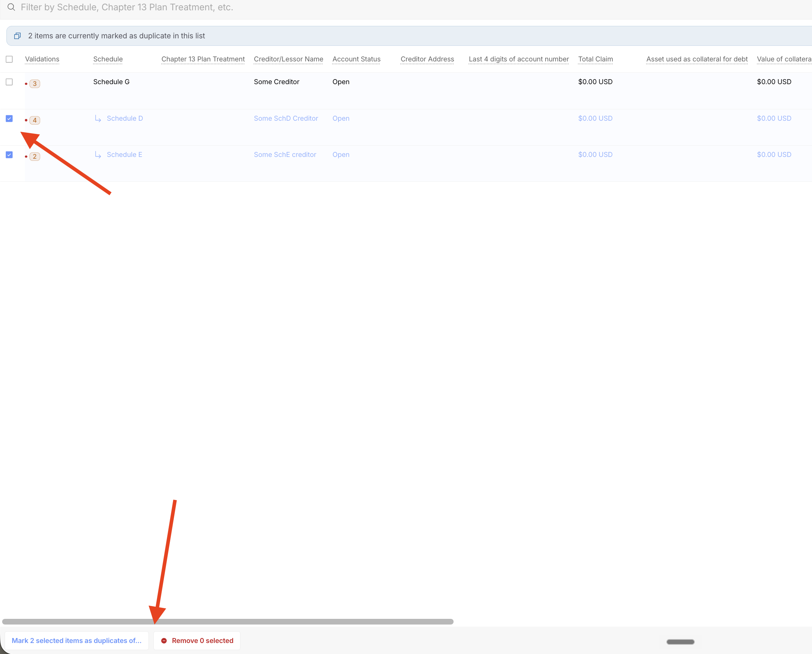812x654 pixels.
Task: Select the Schedule D cell
Action: (125, 118)
